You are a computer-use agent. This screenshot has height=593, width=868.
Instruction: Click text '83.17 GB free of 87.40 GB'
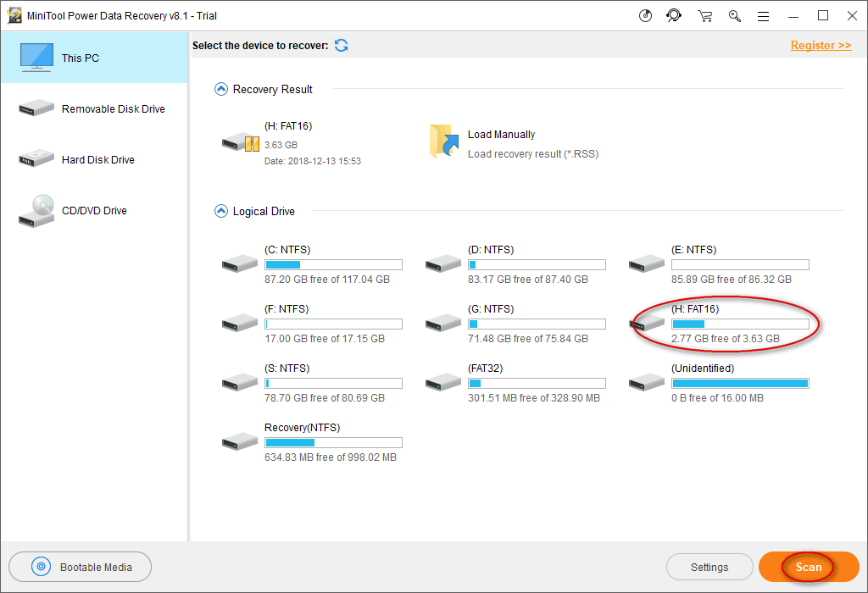click(x=528, y=280)
